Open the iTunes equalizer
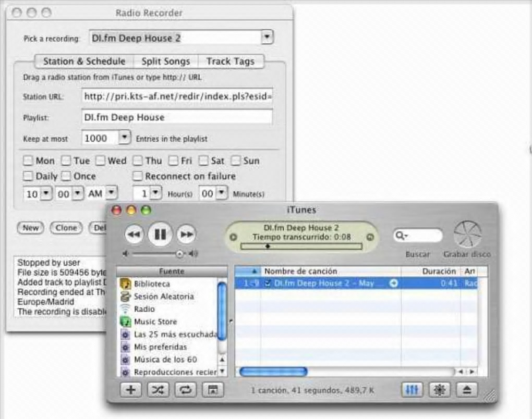 [x=412, y=390]
